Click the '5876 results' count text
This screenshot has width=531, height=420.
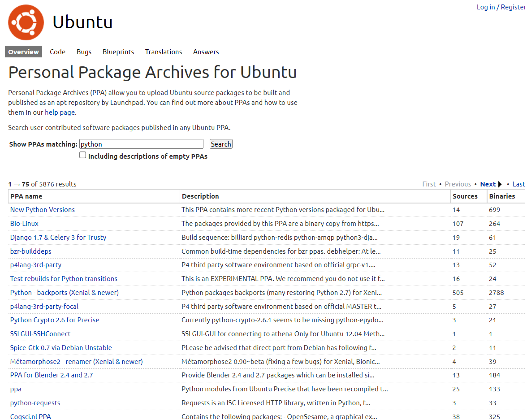point(57,184)
